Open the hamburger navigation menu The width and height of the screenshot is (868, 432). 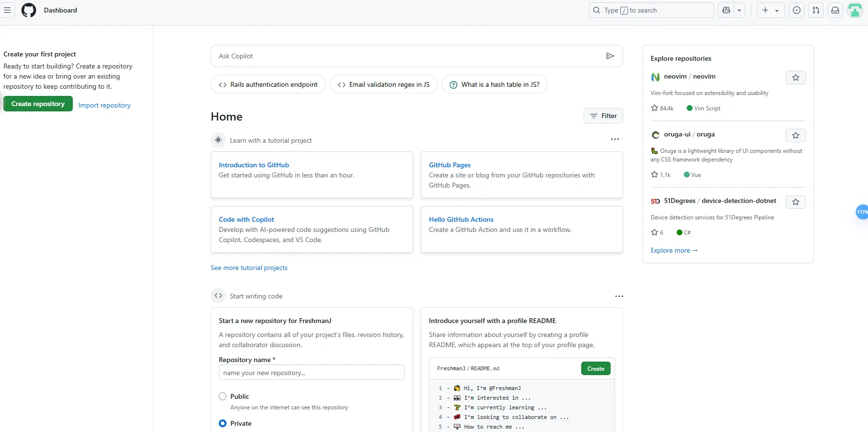pos(7,10)
